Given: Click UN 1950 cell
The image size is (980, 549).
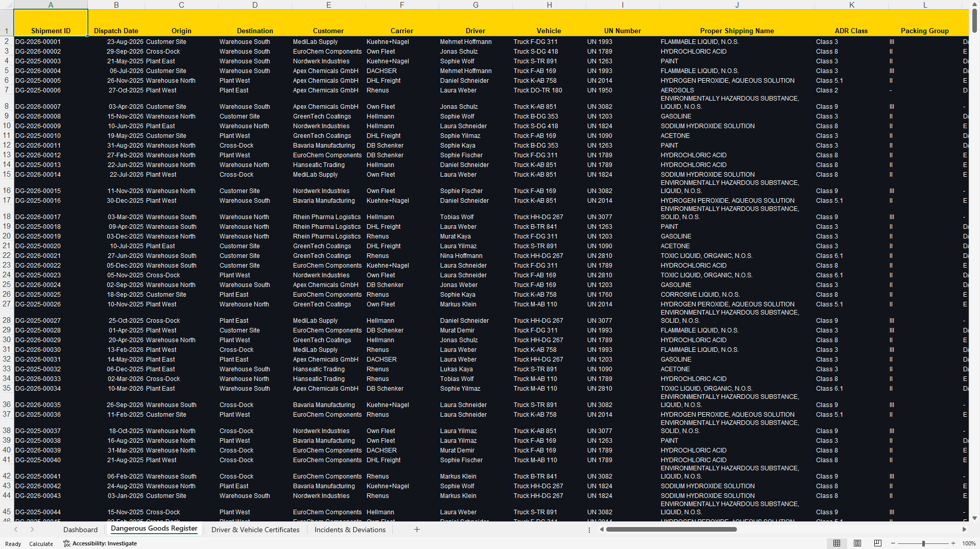Looking at the screenshot, I should click(x=623, y=90).
